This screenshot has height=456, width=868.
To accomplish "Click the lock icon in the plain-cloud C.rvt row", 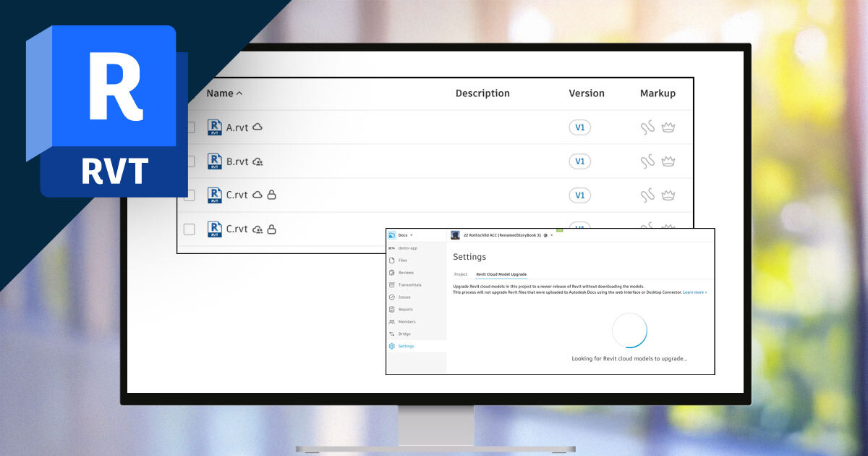I will point(272,195).
